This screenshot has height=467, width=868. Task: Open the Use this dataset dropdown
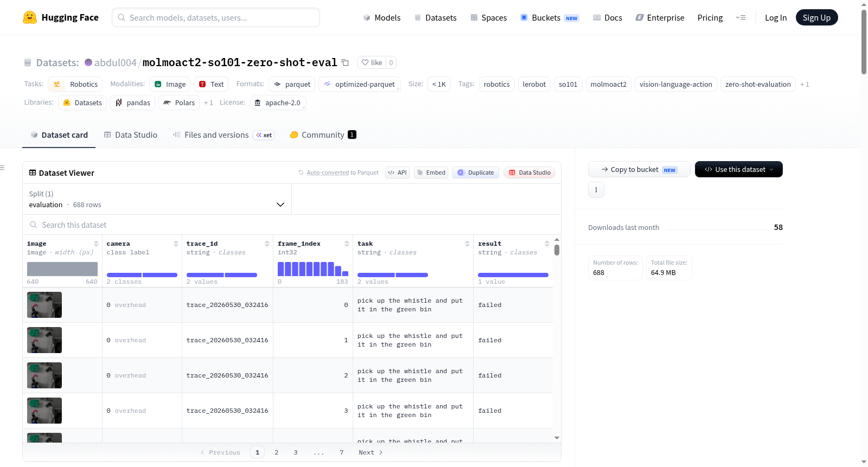738,169
